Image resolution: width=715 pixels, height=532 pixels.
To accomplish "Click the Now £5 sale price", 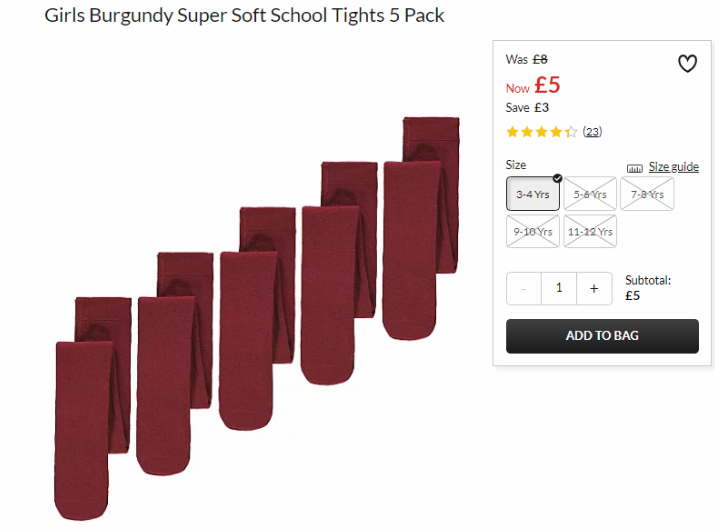I will click(x=533, y=85).
